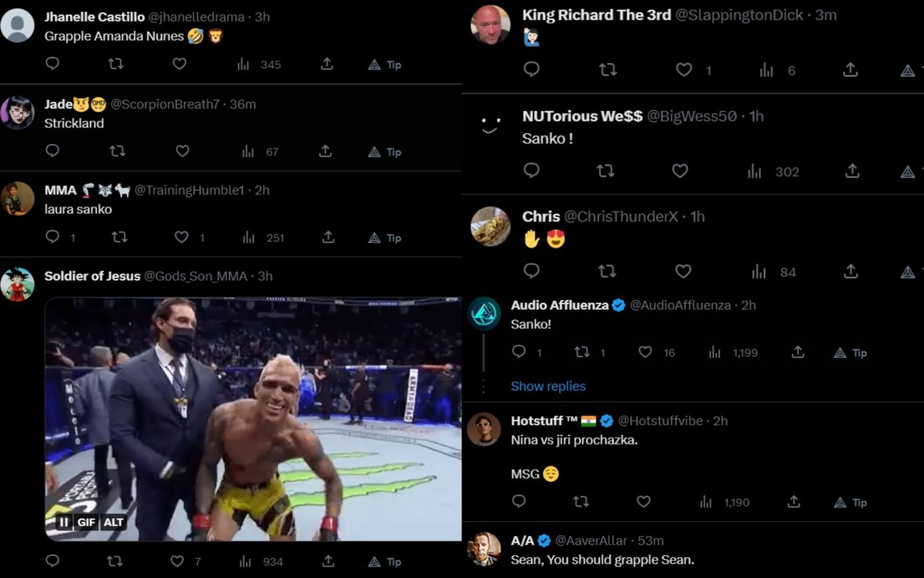Reply to Jhanelle Castillo's tweet
This screenshot has height=578, width=924.
pos(53,64)
